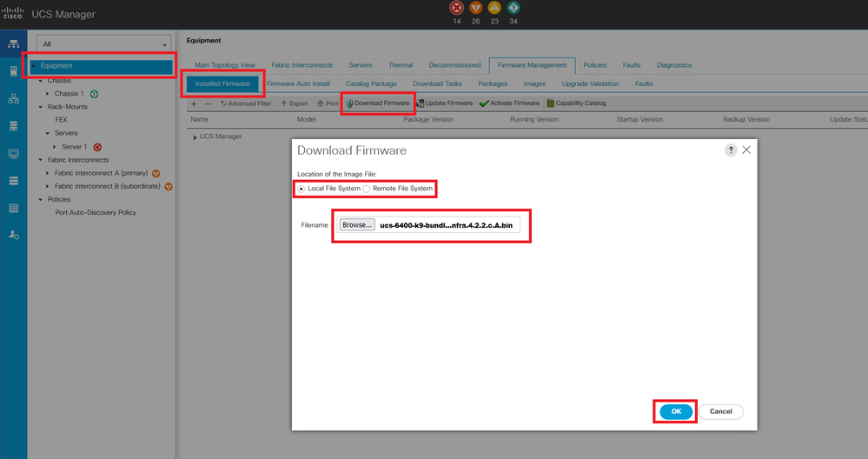Select FEX in the tree
This screenshot has width=868, height=459.
pyautogui.click(x=62, y=120)
